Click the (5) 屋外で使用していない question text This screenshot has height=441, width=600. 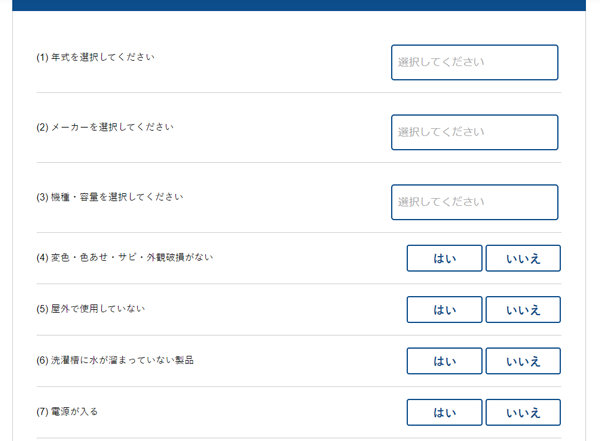[x=91, y=309]
